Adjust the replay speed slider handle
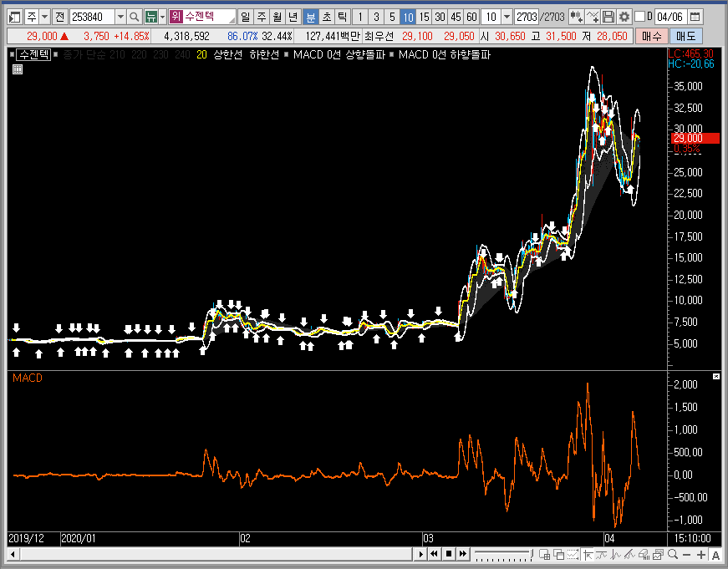 coord(532,554)
